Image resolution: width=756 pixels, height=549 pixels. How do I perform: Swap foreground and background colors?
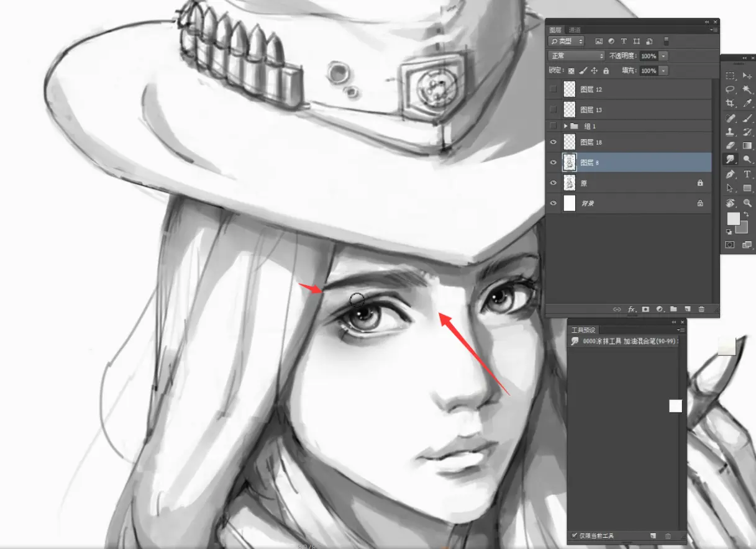pyautogui.click(x=746, y=214)
